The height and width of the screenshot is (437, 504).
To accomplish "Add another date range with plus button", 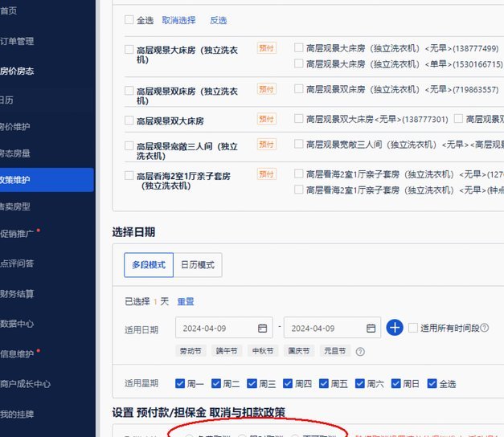I will point(395,328).
